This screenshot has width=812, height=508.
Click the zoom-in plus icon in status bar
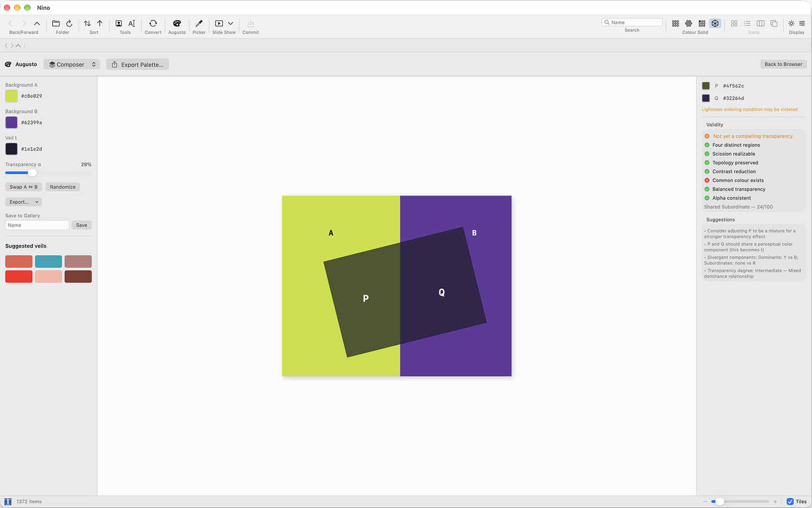click(x=775, y=502)
